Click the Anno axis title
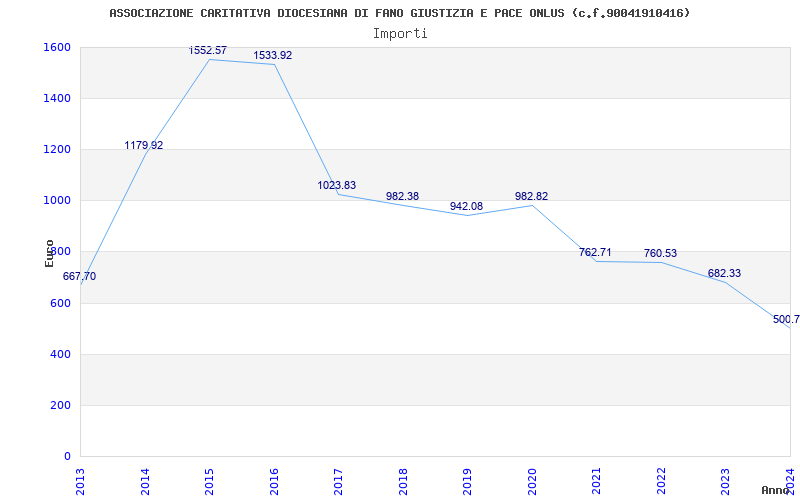The image size is (800, 500). pos(777,490)
